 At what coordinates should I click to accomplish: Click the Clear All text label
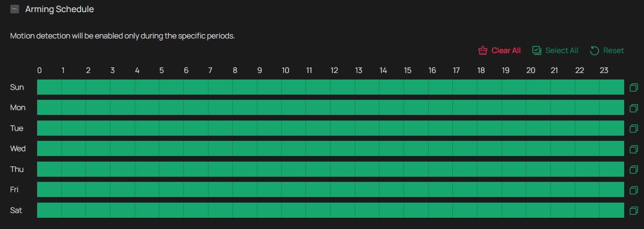point(506,51)
